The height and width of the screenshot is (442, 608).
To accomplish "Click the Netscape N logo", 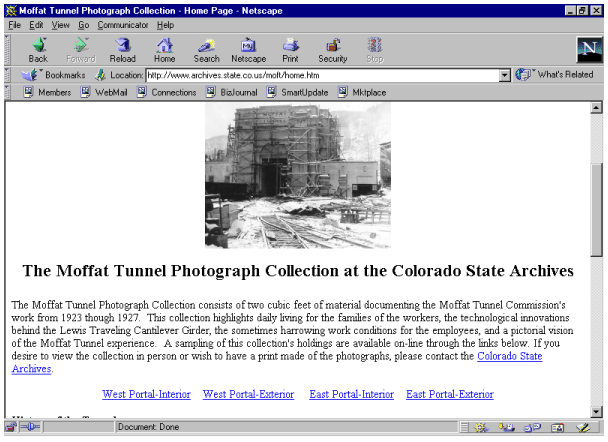I will [x=589, y=50].
